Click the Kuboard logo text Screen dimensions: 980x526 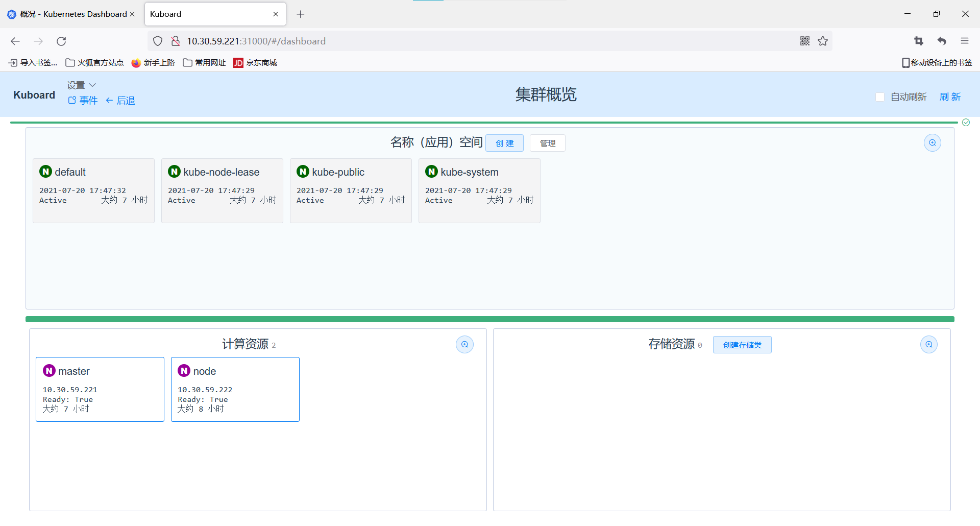[34, 95]
